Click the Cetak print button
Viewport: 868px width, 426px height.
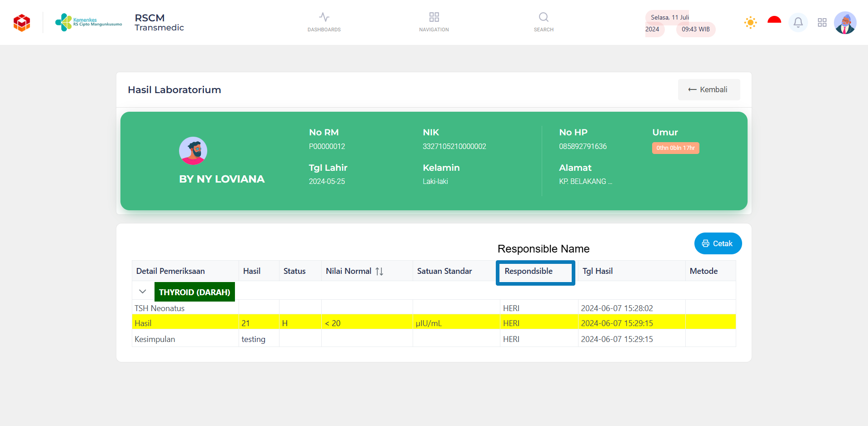click(718, 243)
